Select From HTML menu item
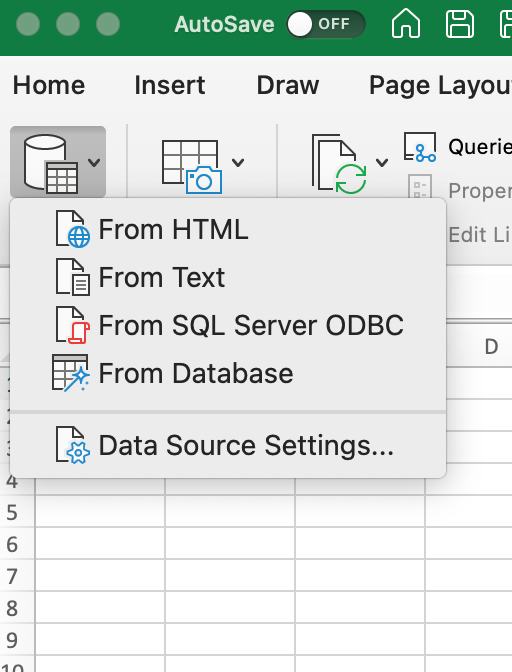 click(228, 229)
